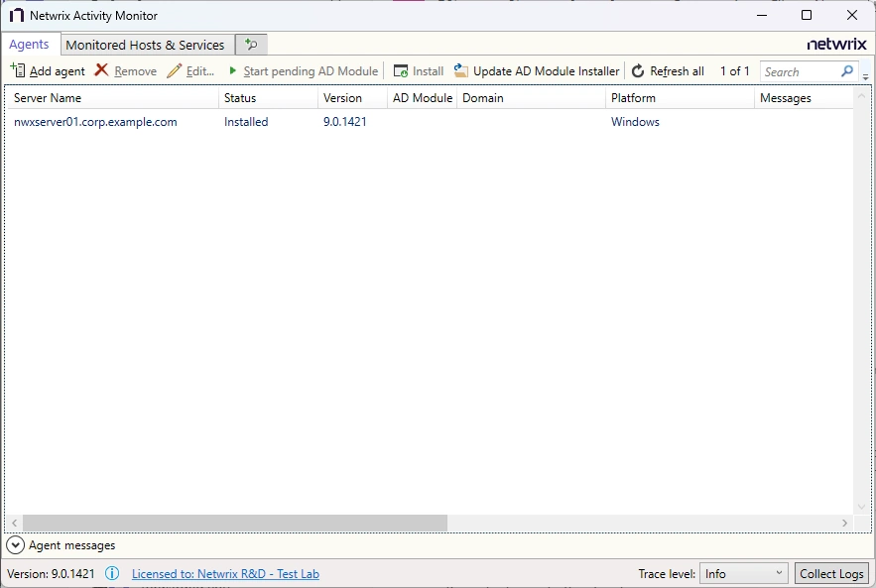Select the Agents tab
This screenshot has width=876, height=588.
[30, 45]
